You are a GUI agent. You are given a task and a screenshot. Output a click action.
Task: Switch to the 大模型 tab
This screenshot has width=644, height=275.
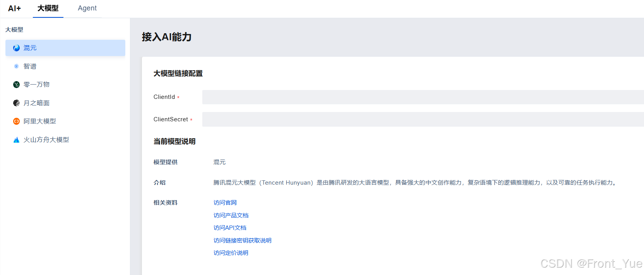coord(48,8)
